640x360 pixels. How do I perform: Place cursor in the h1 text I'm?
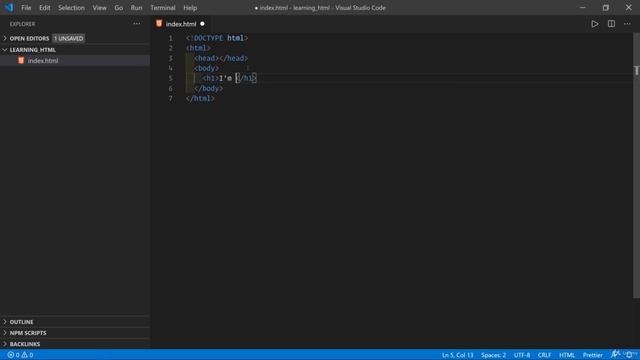click(225, 78)
